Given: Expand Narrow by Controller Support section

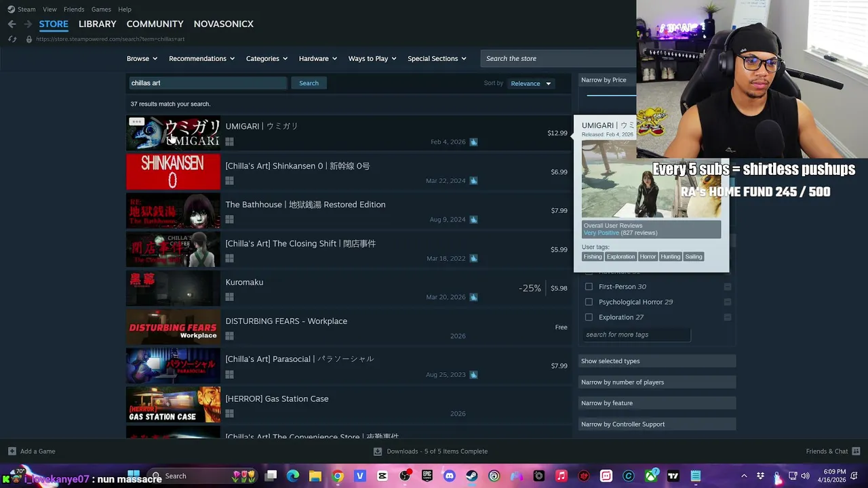Looking at the screenshot, I should 657,424.
